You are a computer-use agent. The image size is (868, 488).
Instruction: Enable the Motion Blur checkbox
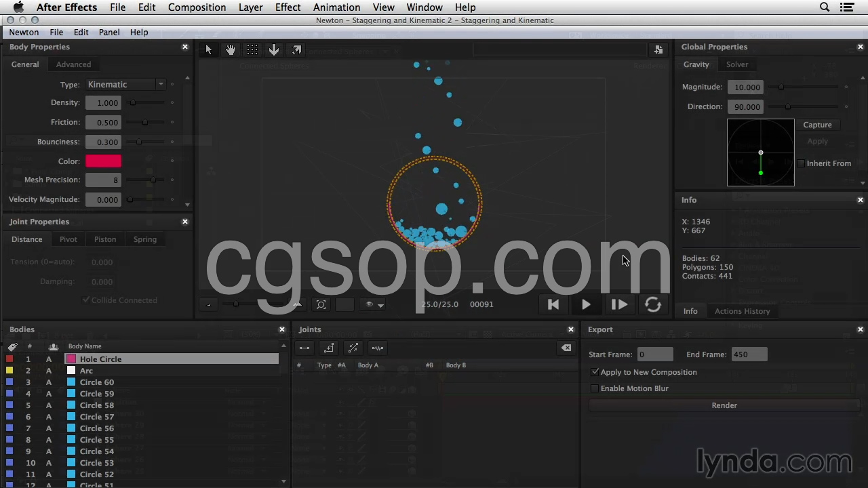click(595, 388)
